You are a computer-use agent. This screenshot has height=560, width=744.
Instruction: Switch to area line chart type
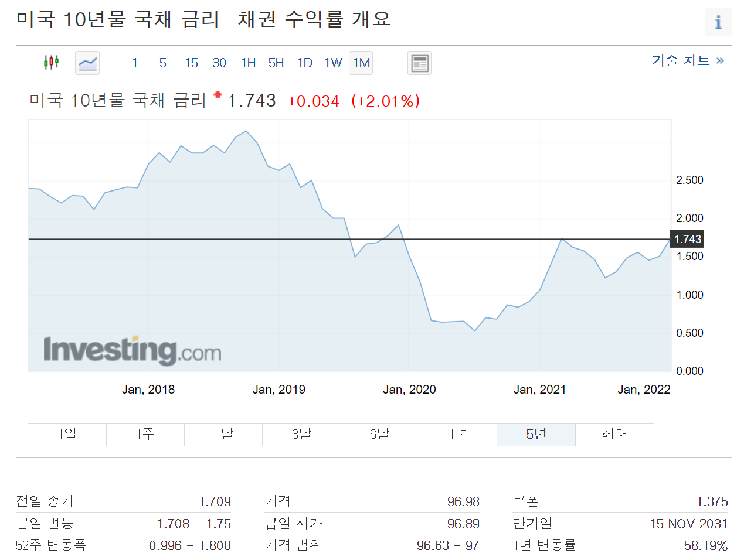click(x=87, y=63)
